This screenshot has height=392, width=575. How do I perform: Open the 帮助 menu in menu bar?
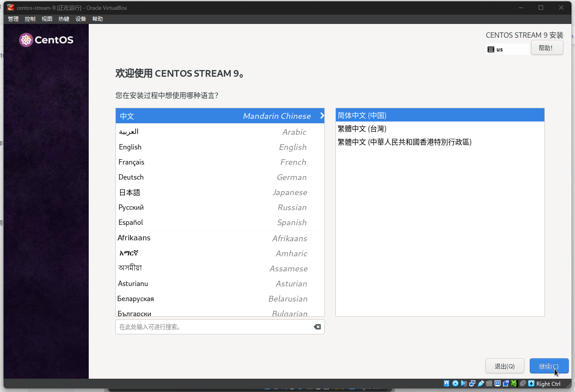coord(98,19)
